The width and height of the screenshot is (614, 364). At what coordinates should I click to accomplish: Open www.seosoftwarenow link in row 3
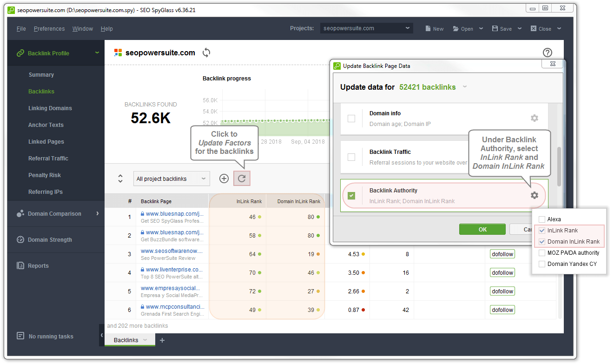click(172, 251)
